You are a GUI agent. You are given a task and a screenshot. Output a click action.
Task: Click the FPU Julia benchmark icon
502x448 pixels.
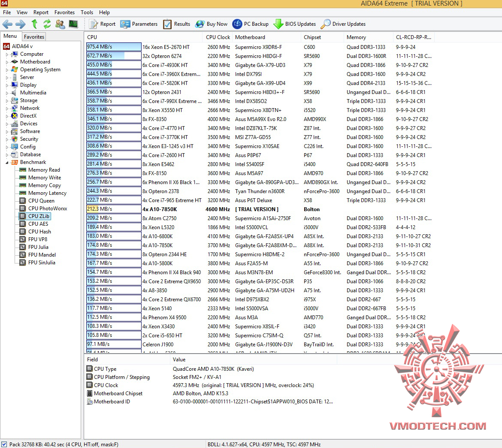23,247
